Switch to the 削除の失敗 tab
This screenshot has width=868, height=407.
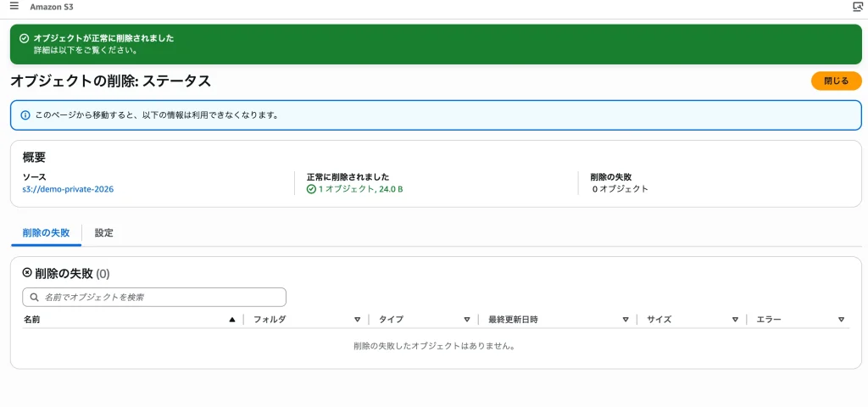click(x=46, y=232)
